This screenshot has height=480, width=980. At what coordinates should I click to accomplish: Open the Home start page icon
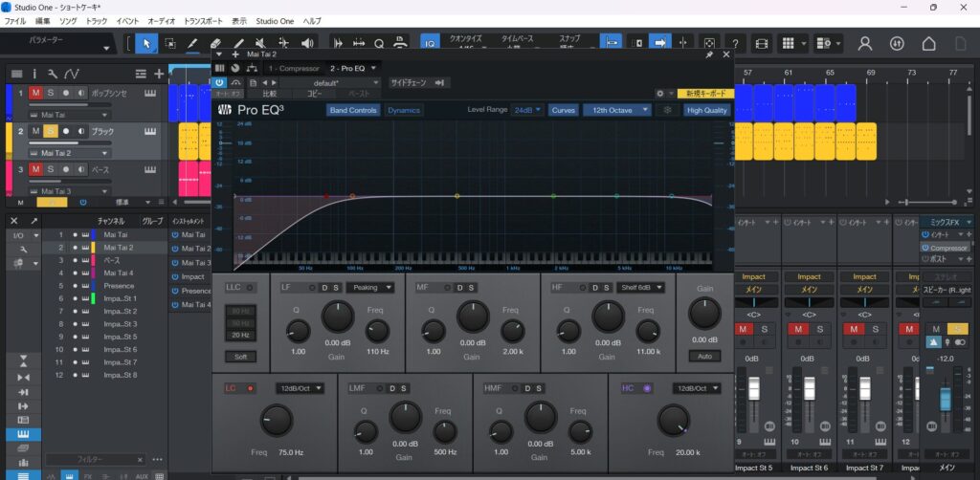click(928, 44)
